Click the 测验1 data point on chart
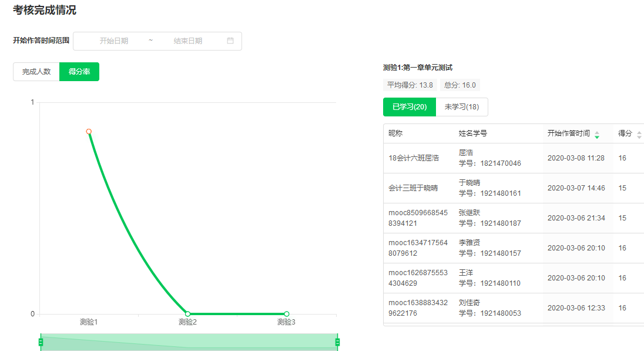This screenshot has height=351, width=644. [89, 132]
